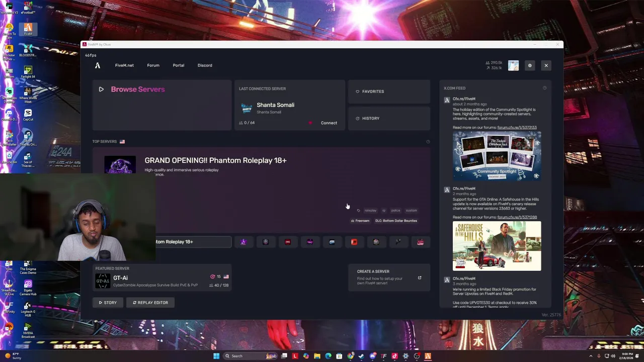
Task: Open the Community Spotlight image
Action: tap(497, 156)
